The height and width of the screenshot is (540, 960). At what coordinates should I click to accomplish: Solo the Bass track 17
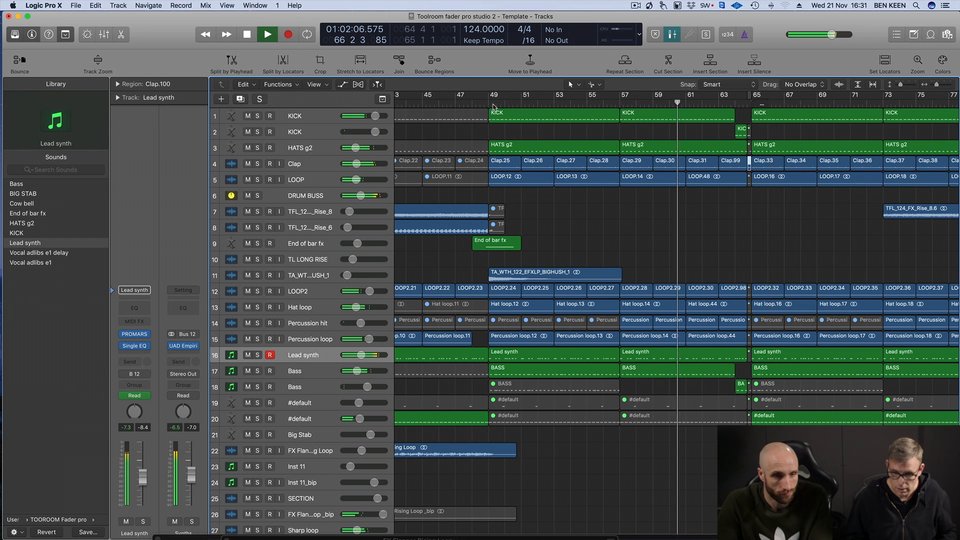257,370
